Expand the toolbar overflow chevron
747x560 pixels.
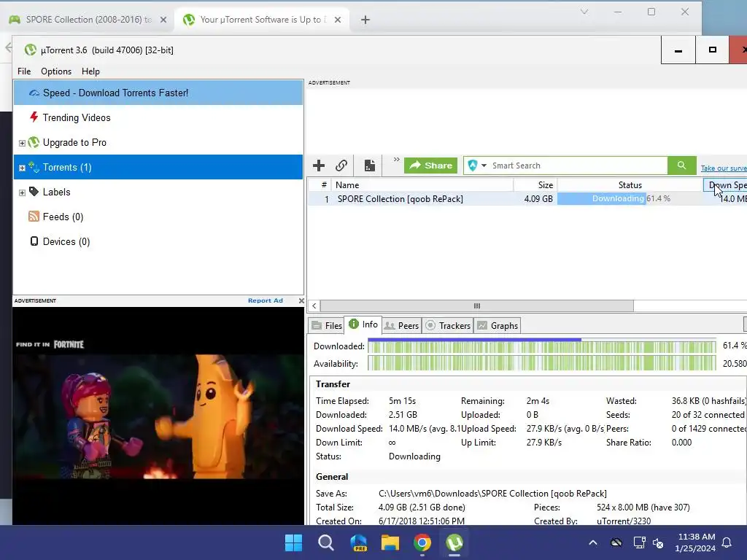[396, 160]
